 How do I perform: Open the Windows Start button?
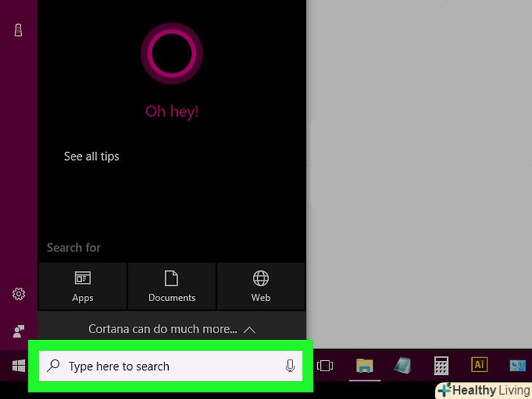tap(19, 365)
